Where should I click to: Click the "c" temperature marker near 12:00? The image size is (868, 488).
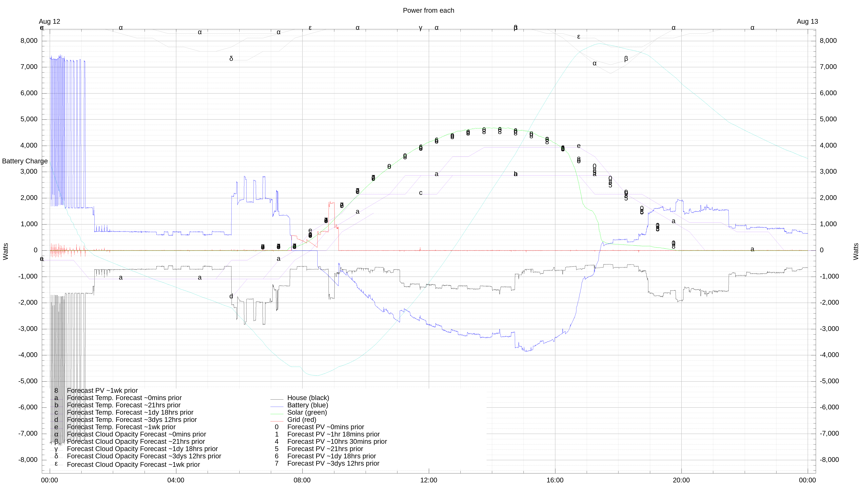pyautogui.click(x=420, y=193)
